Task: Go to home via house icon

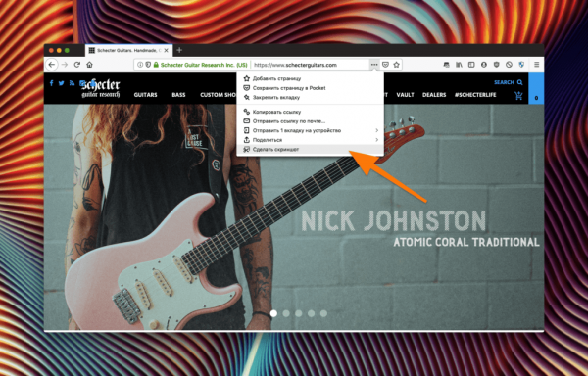Action: [89, 65]
